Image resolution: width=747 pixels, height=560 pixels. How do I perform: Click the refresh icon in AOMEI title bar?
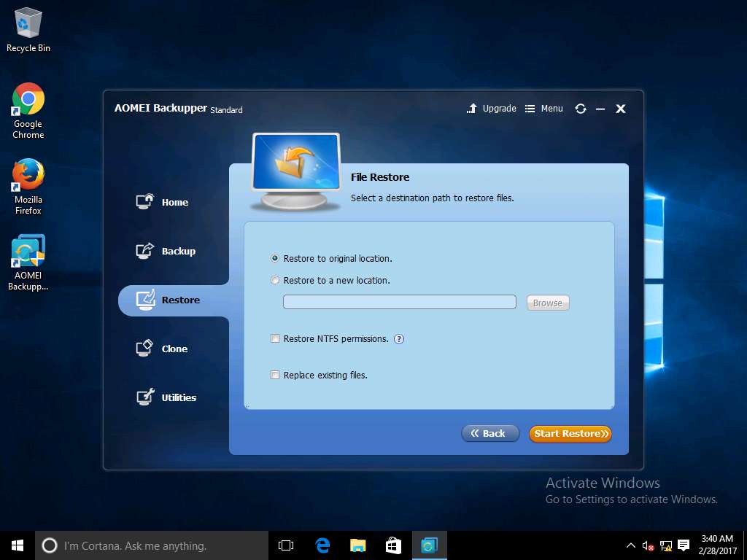(580, 109)
